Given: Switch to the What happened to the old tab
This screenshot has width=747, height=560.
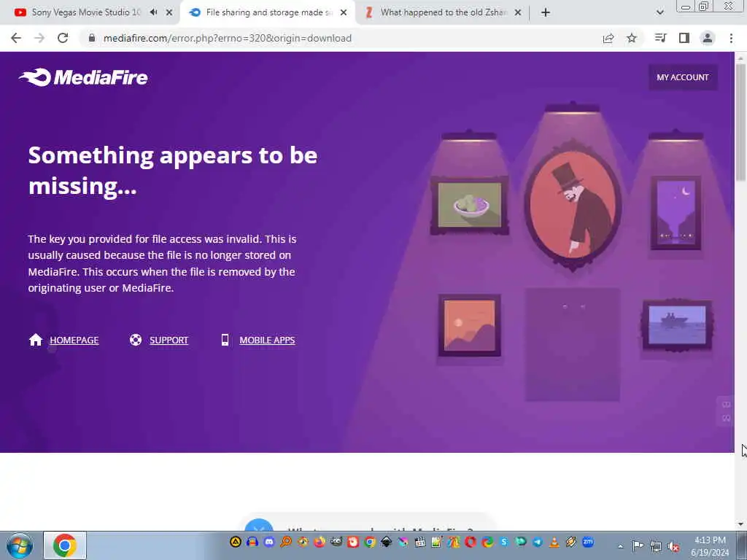Looking at the screenshot, I should pos(444,12).
